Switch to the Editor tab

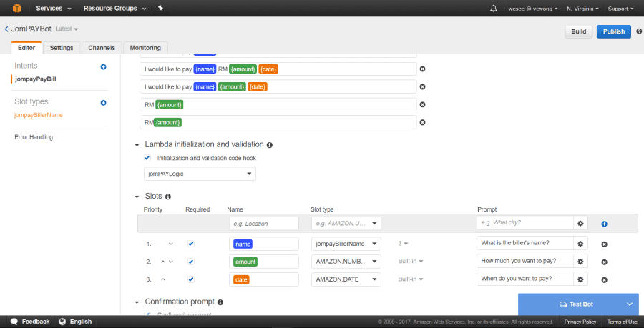pyautogui.click(x=26, y=48)
